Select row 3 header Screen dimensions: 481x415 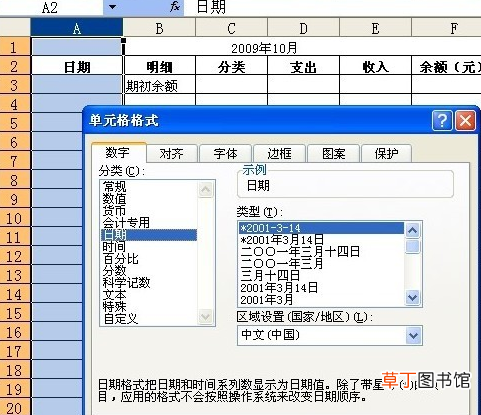tap(15, 85)
